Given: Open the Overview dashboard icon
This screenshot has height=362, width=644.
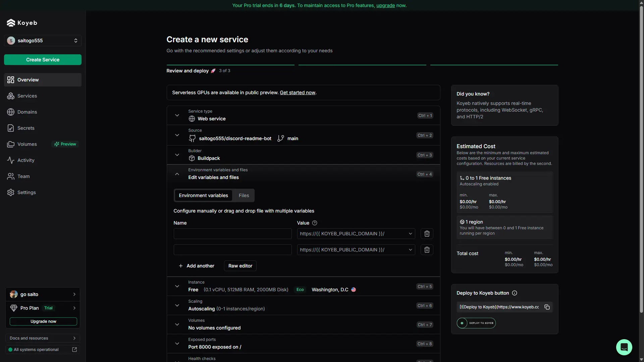Looking at the screenshot, I should 11,80.
